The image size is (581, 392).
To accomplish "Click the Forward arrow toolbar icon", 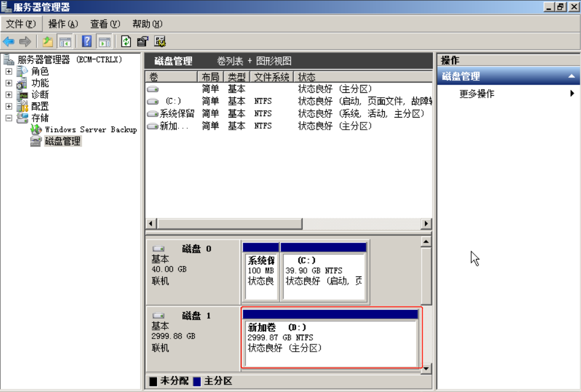I will tap(25, 41).
